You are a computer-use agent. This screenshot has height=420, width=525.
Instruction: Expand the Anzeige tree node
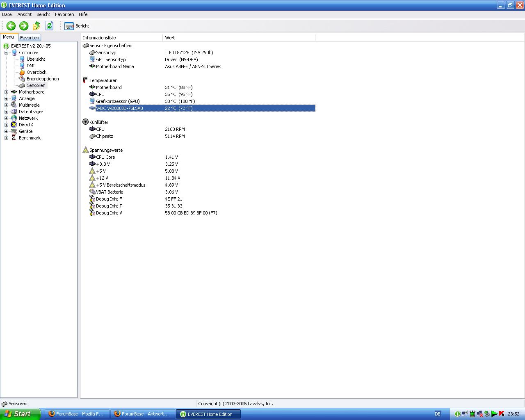click(x=6, y=98)
